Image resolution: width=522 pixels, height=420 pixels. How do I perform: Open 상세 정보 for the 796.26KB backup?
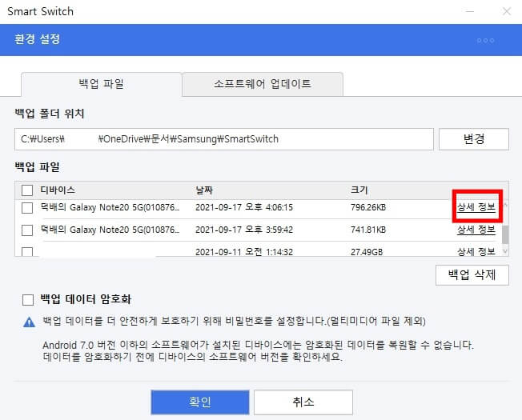(x=476, y=207)
